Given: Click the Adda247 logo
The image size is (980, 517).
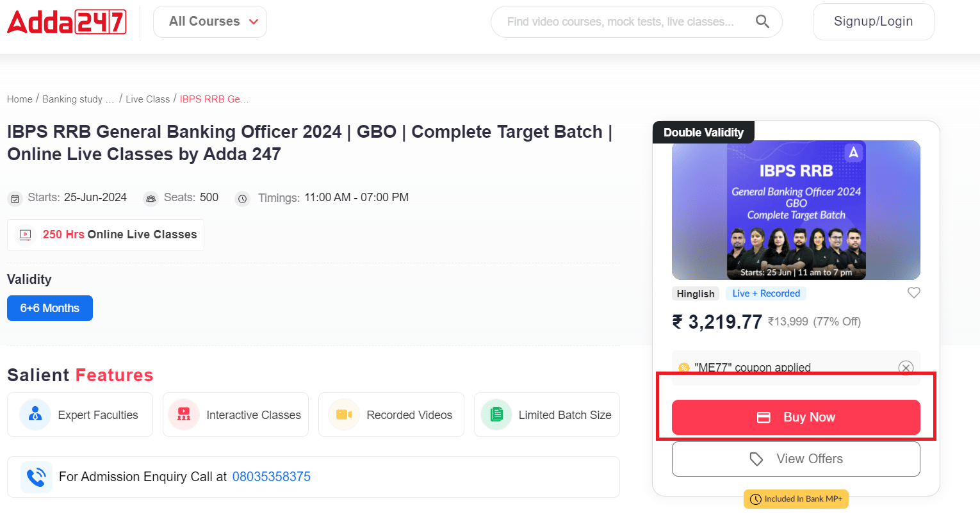Looking at the screenshot, I should 67,22.
